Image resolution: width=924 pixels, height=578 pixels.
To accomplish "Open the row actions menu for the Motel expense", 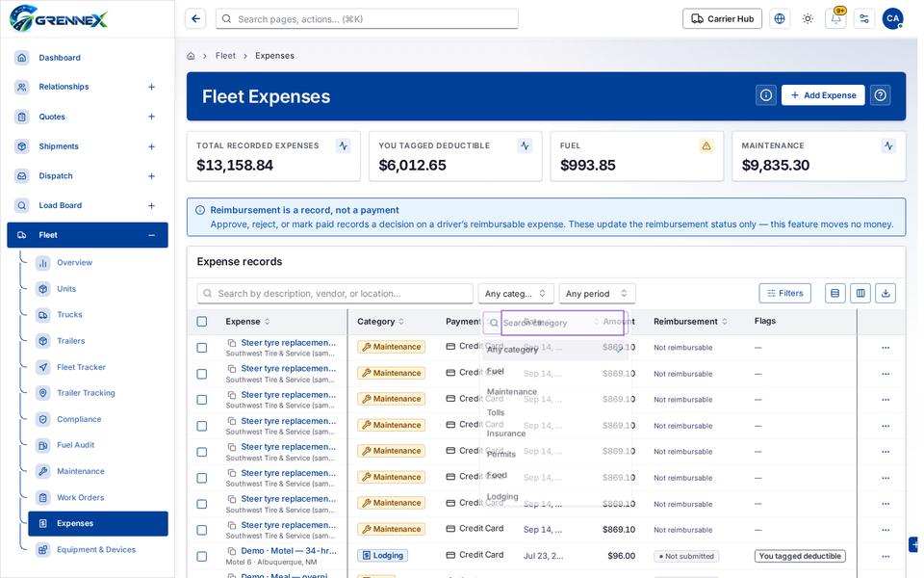I will click(885, 556).
